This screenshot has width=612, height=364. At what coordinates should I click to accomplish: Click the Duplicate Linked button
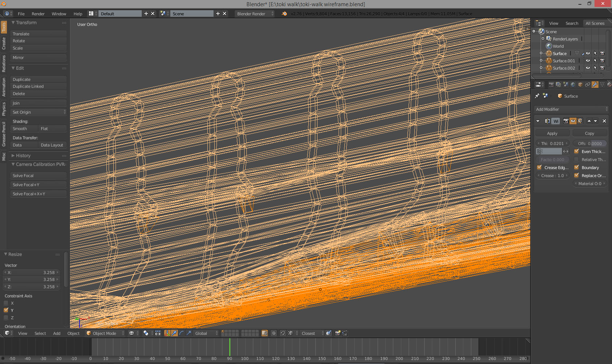click(38, 86)
